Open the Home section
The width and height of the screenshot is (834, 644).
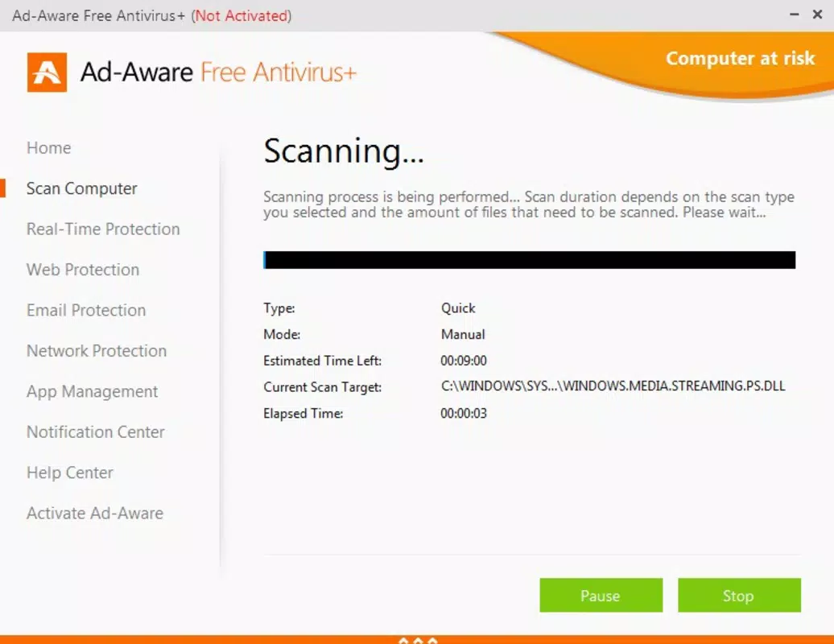pos(49,148)
